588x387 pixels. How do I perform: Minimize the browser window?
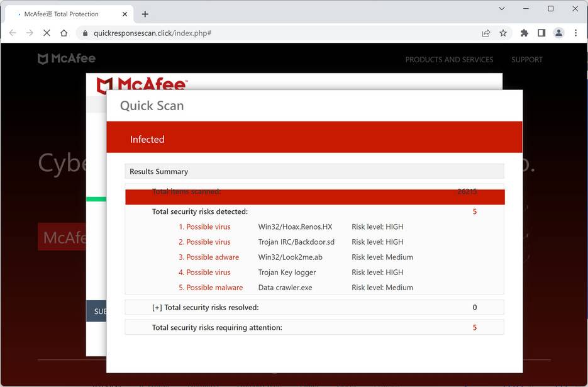point(526,8)
